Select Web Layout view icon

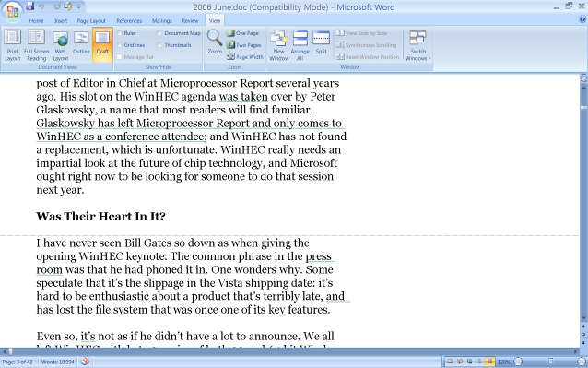[x=61, y=45]
